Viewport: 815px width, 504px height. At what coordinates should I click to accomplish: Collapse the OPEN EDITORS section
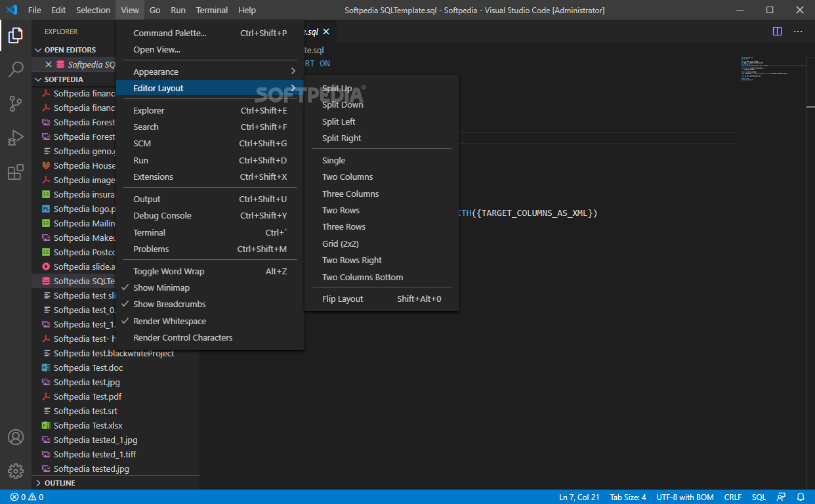coord(71,49)
